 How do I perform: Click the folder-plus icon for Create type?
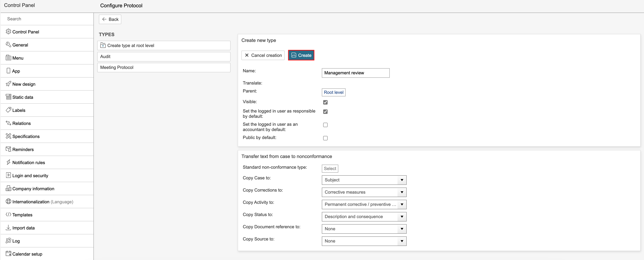point(103,45)
